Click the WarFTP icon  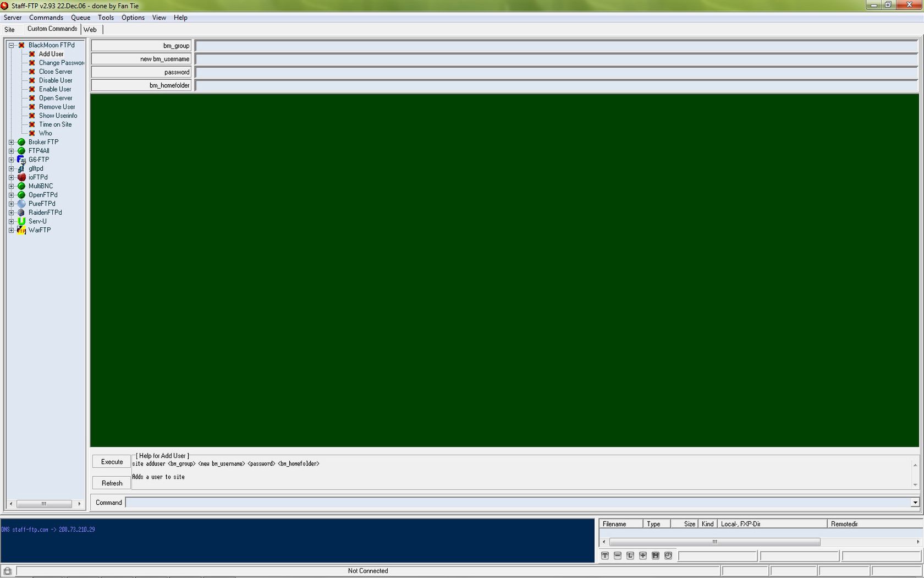(21, 230)
